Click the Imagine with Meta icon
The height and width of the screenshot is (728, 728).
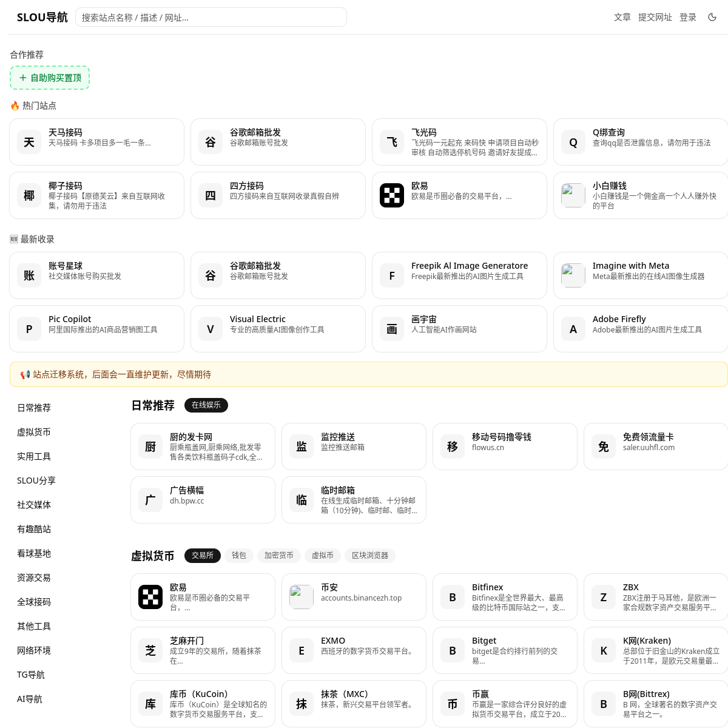click(573, 275)
